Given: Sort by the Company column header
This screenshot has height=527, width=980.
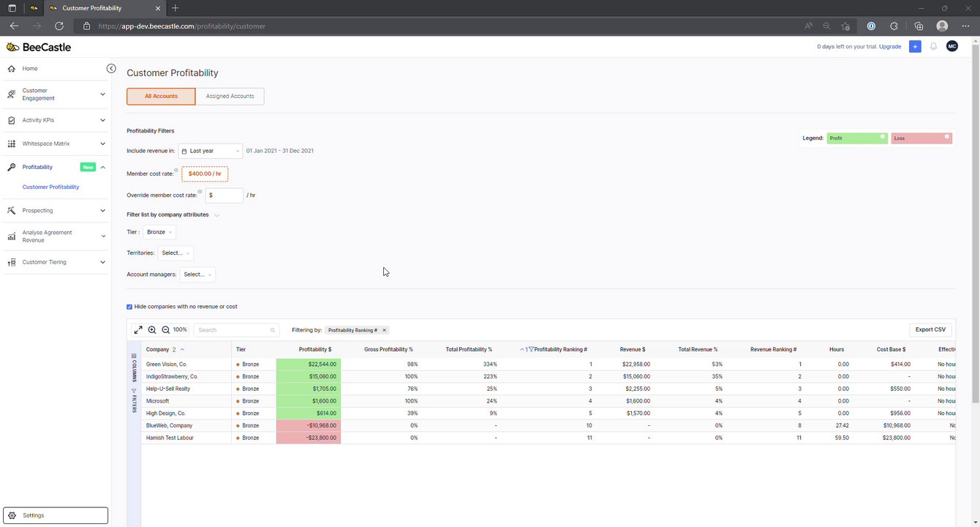Looking at the screenshot, I should pyautogui.click(x=157, y=350).
